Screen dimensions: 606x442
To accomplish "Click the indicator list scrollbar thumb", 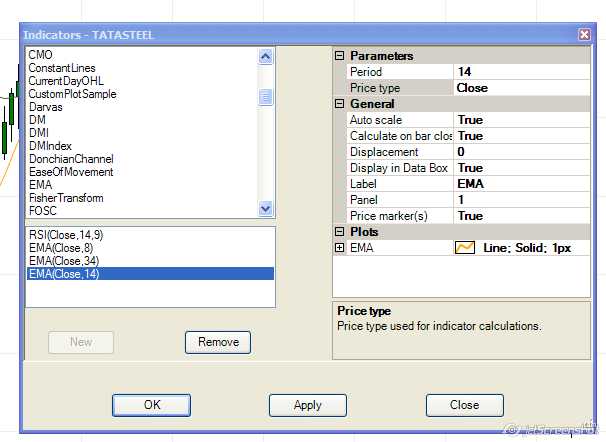I will (x=266, y=97).
